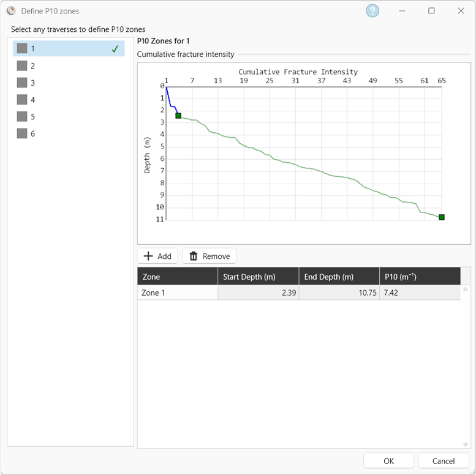Image resolution: width=476 pixels, height=475 pixels.
Task: Click the Add zone button
Action: point(157,256)
